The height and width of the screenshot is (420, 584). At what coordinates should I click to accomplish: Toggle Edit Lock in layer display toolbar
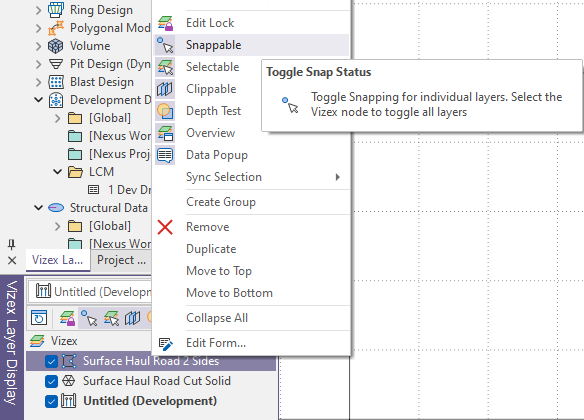coord(67,318)
